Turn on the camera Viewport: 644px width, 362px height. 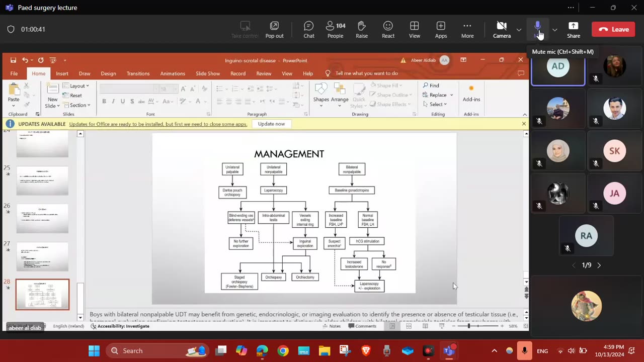coord(502,30)
